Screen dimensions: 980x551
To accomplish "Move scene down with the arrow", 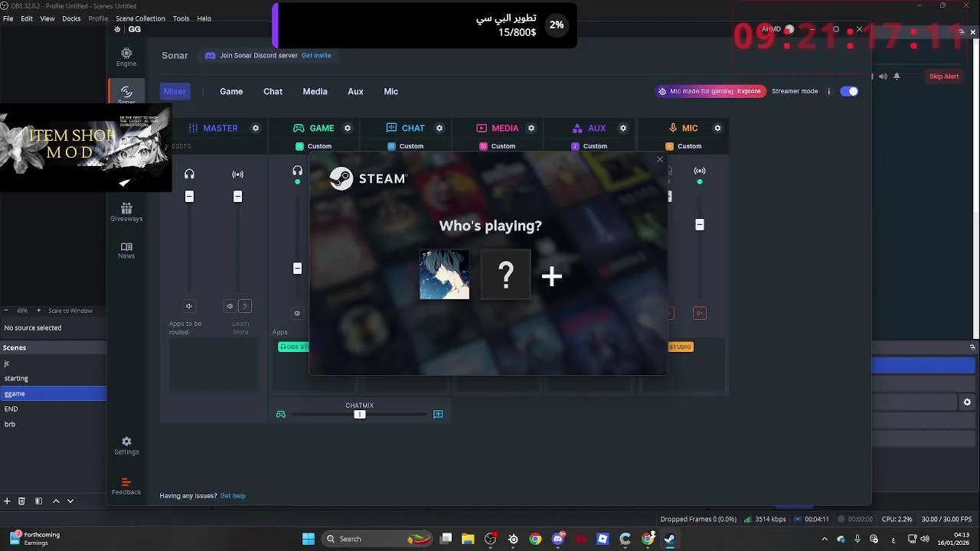I will coord(70,501).
